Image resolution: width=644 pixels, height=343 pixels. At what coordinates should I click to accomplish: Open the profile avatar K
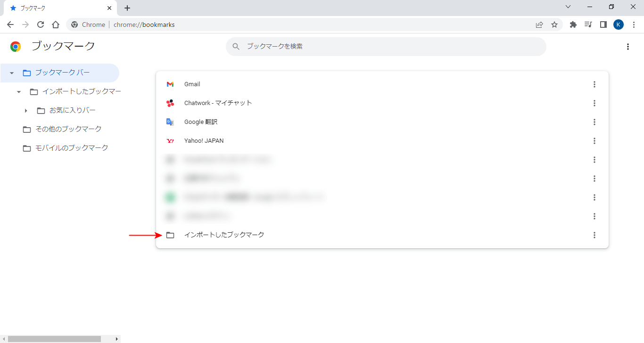click(619, 24)
